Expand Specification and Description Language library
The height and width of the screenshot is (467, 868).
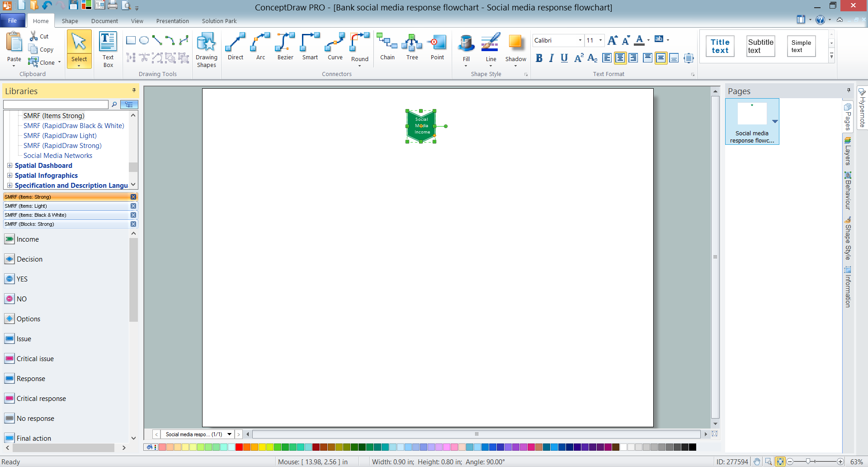pyautogui.click(x=9, y=186)
